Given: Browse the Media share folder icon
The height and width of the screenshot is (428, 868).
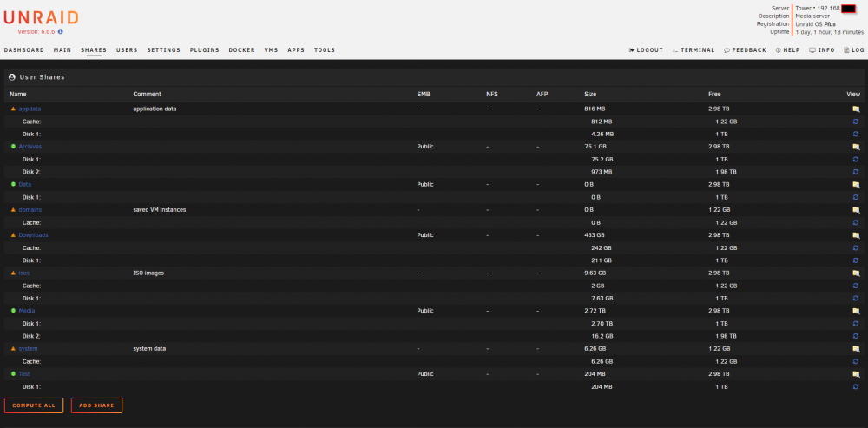Looking at the screenshot, I should pyautogui.click(x=856, y=311).
